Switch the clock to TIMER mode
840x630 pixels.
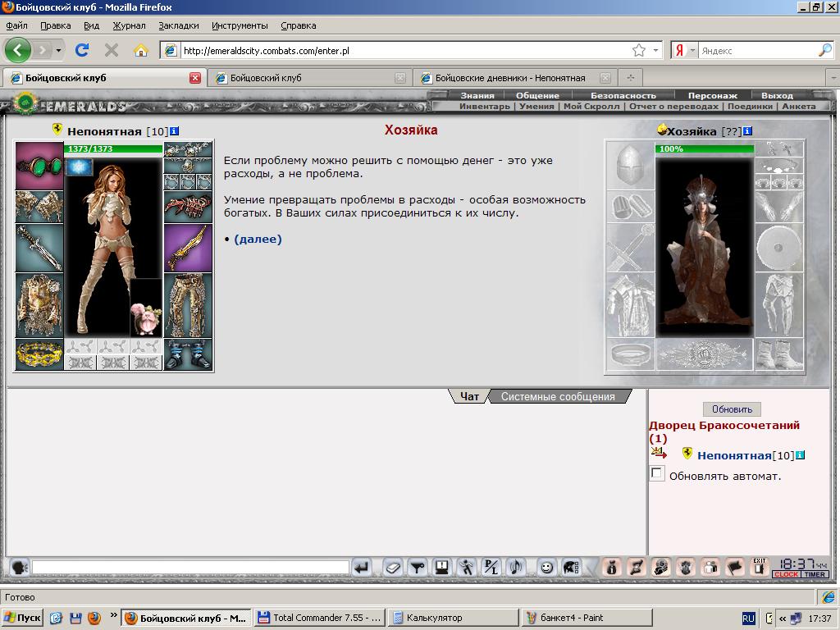815,574
